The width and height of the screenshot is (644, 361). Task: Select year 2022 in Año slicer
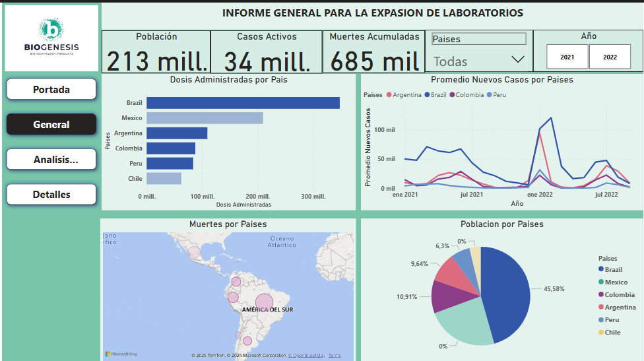[x=610, y=57]
